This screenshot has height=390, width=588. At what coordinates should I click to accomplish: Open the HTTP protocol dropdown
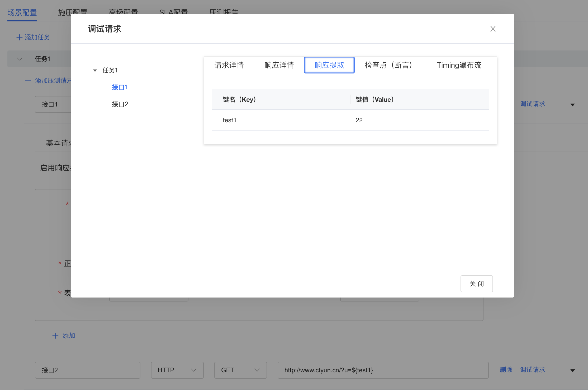pyautogui.click(x=177, y=370)
